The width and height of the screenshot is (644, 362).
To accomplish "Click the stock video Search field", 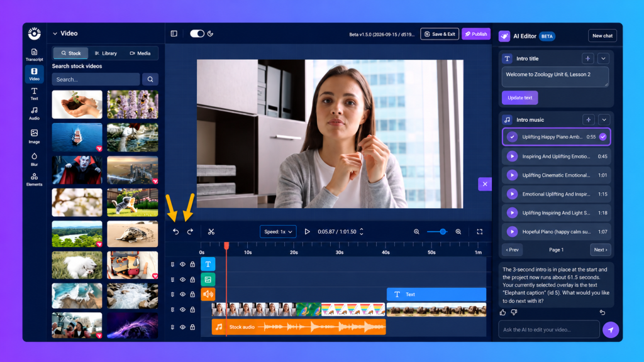I will tap(96, 79).
